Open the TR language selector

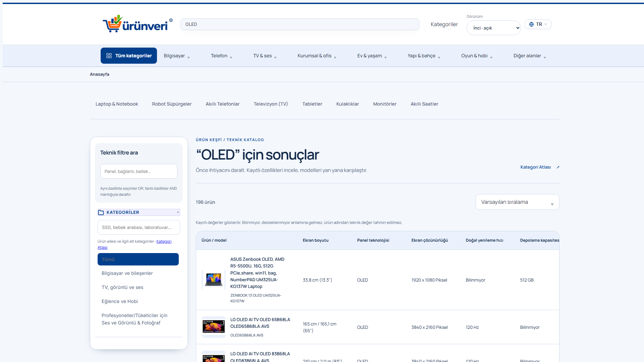(x=538, y=24)
